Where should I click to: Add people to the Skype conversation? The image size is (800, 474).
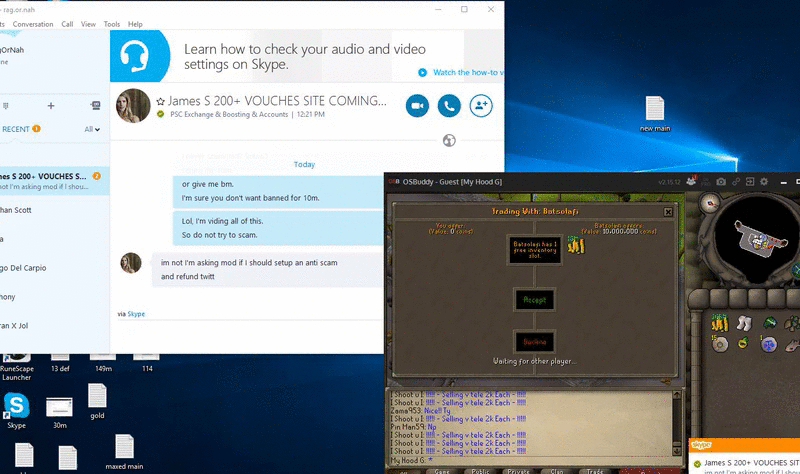click(481, 106)
